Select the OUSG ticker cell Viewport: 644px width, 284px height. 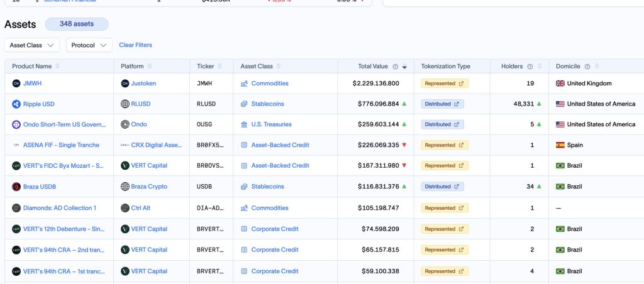[204, 124]
